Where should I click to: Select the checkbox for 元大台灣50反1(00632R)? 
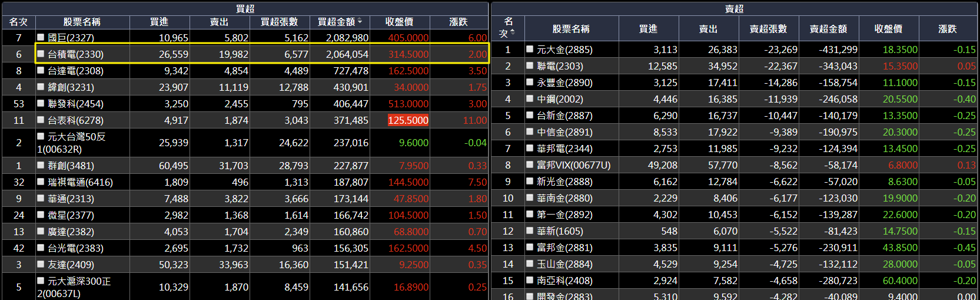tap(41, 136)
